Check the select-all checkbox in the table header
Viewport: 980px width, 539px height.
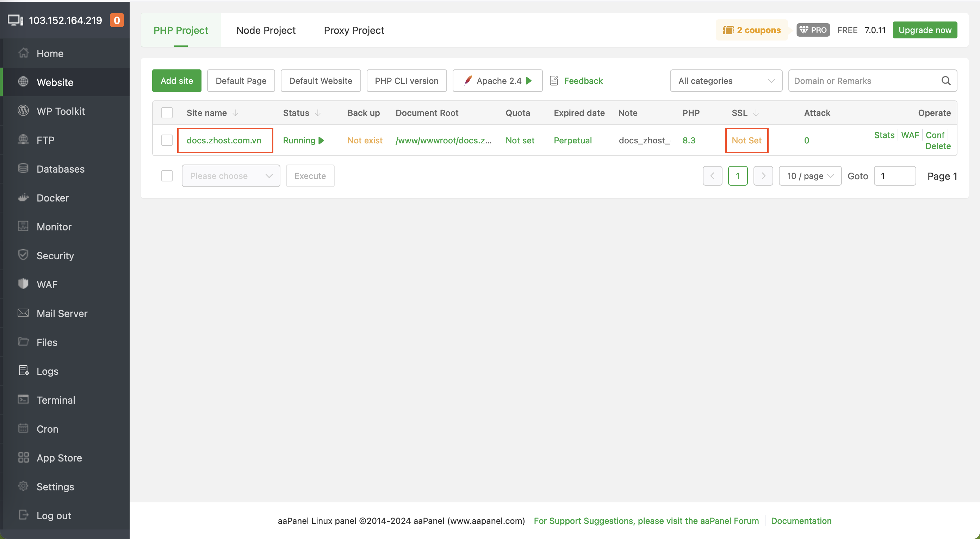tap(167, 113)
